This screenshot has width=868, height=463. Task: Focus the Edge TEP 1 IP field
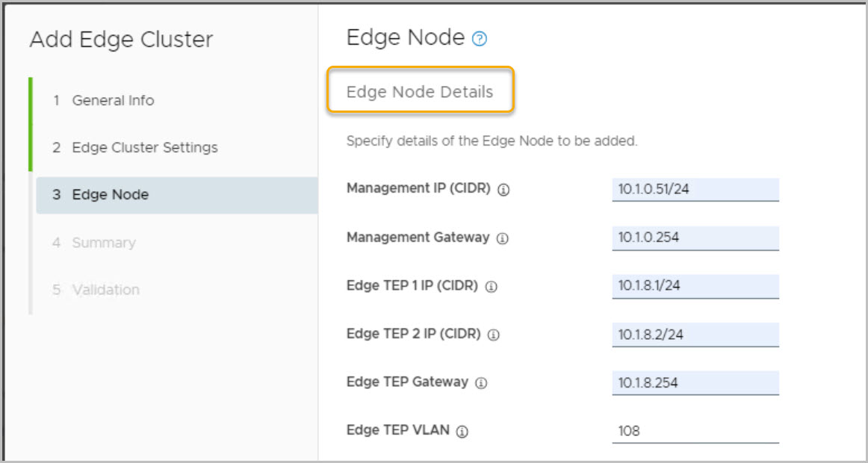[695, 287]
